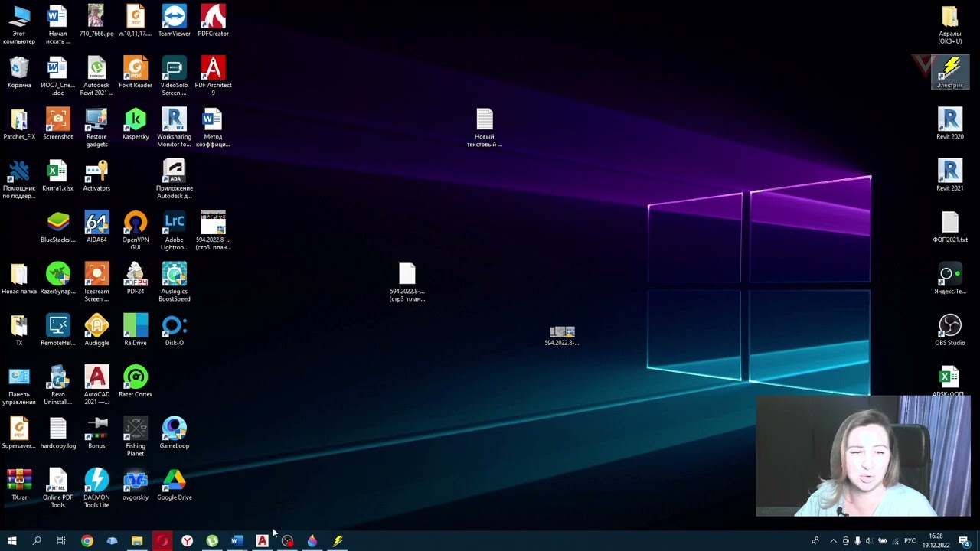The height and width of the screenshot is (551, 980).
Task: Select the Электрик lightning desktop shortcut
Action: (950, 73)
